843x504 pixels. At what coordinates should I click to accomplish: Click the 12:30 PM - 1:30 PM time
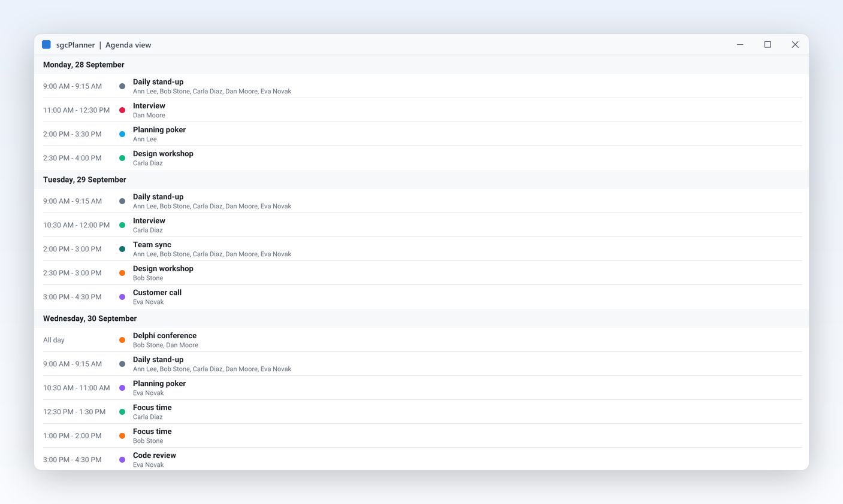point(74,412)
